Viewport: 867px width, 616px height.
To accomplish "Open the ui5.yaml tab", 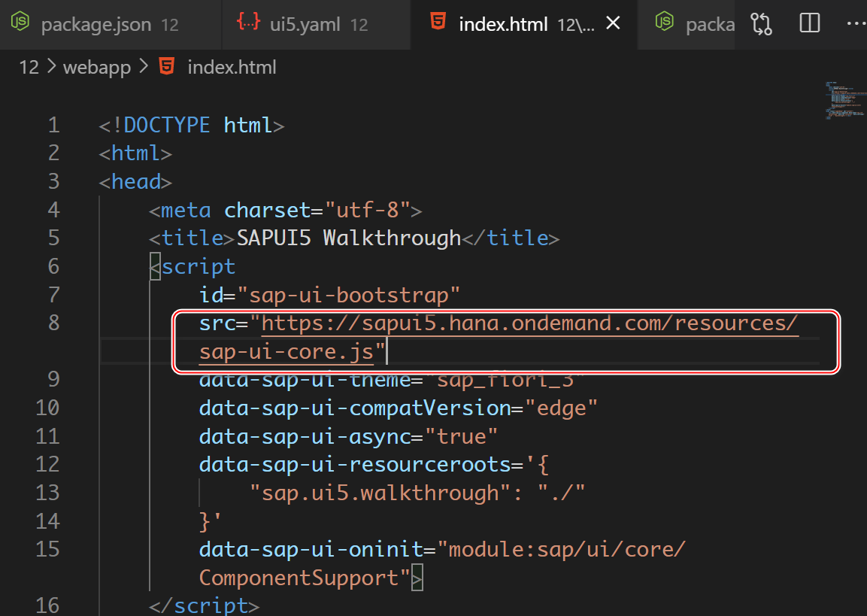I will click(316, 24).
